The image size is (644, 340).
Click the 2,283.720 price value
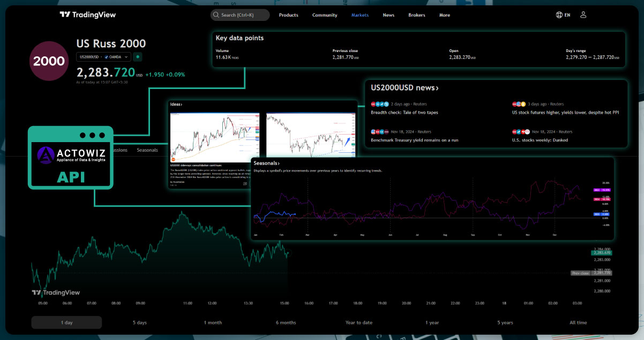pos(106,72)
